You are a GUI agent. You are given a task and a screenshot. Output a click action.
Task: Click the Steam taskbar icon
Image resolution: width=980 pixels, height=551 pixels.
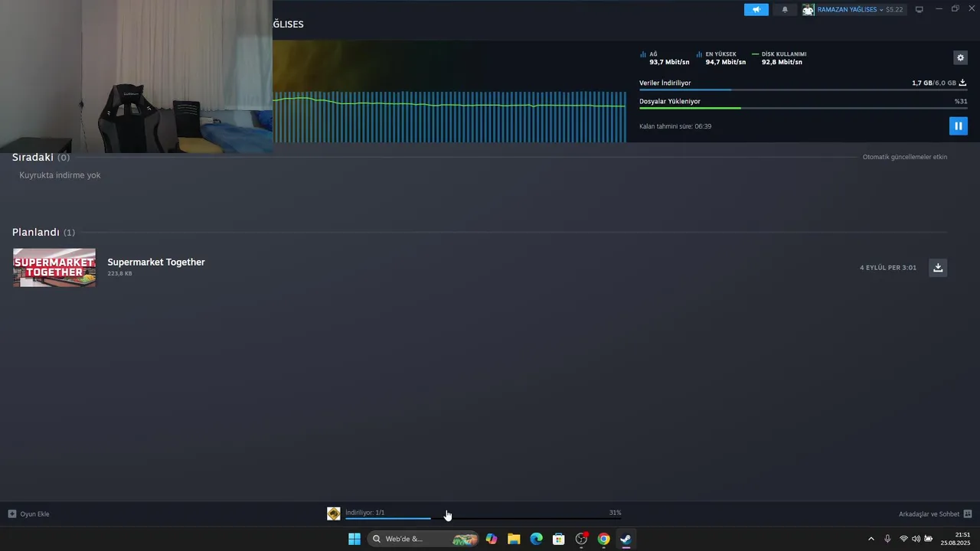click(x=626, y=539)
